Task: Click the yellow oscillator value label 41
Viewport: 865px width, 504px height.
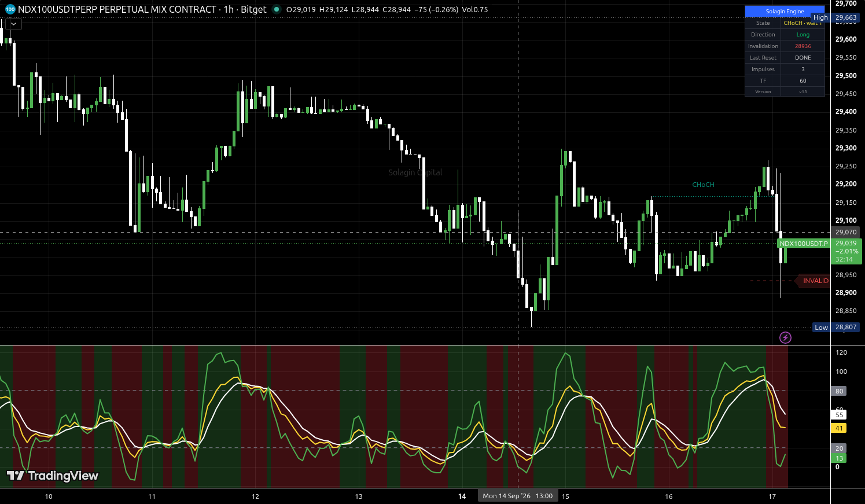Action: click(839, 428)
